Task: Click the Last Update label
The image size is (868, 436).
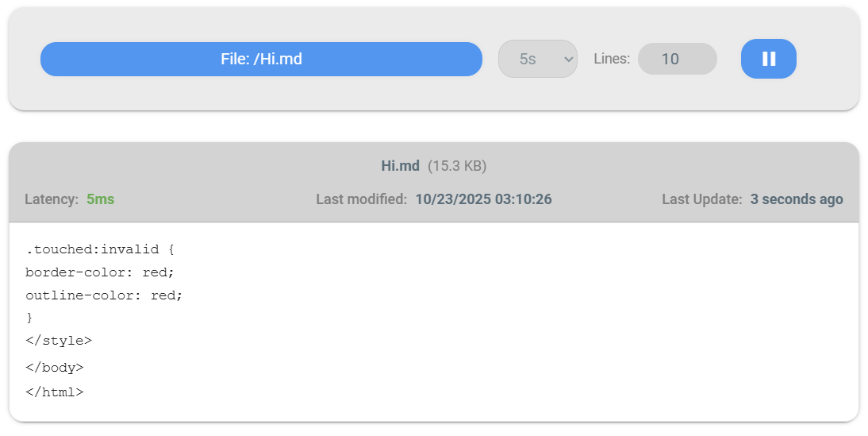Action: (x=701, y=199)
